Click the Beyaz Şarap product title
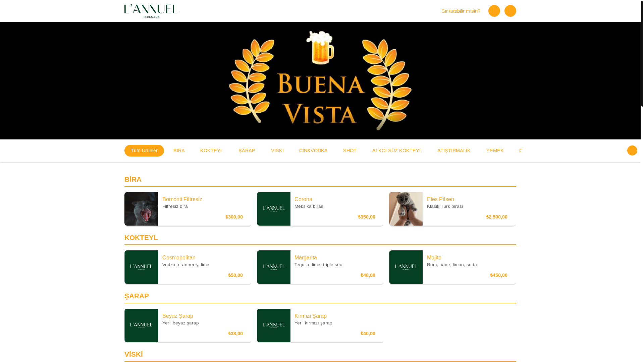This screenshot has height=362, width=644. point(178,316)
